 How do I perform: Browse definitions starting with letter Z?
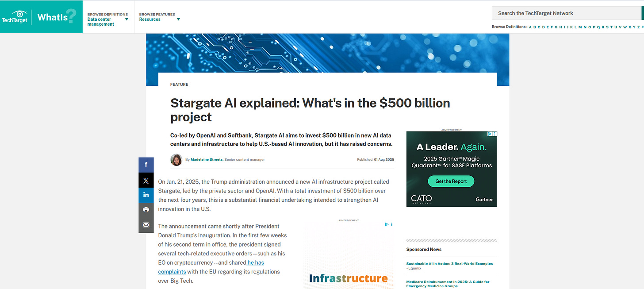click(638, 27)
